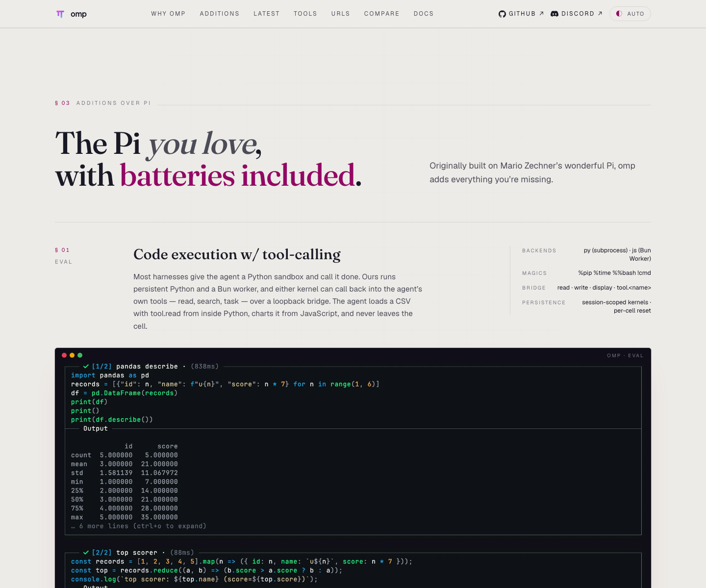Viewport: 706px width, 588px height.
Task: Click the § 01 section marker
Action: tap(62, 250)
